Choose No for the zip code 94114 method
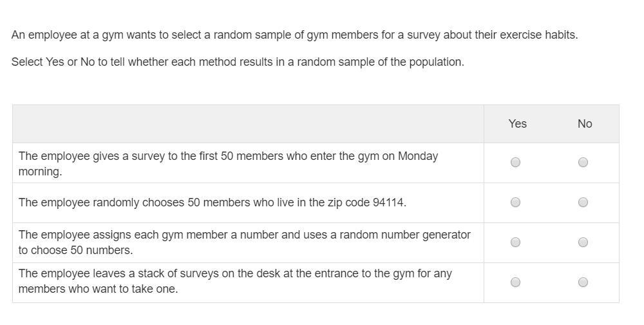 (x=583, y=202)
